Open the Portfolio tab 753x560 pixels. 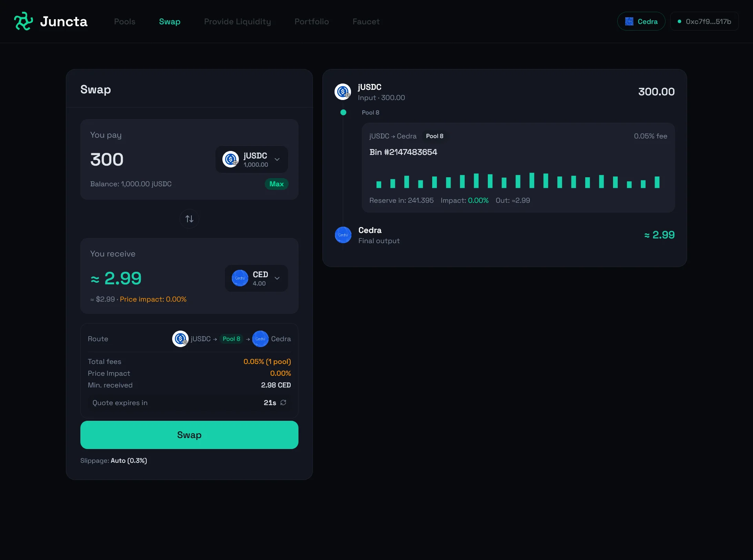coord(312,22)
